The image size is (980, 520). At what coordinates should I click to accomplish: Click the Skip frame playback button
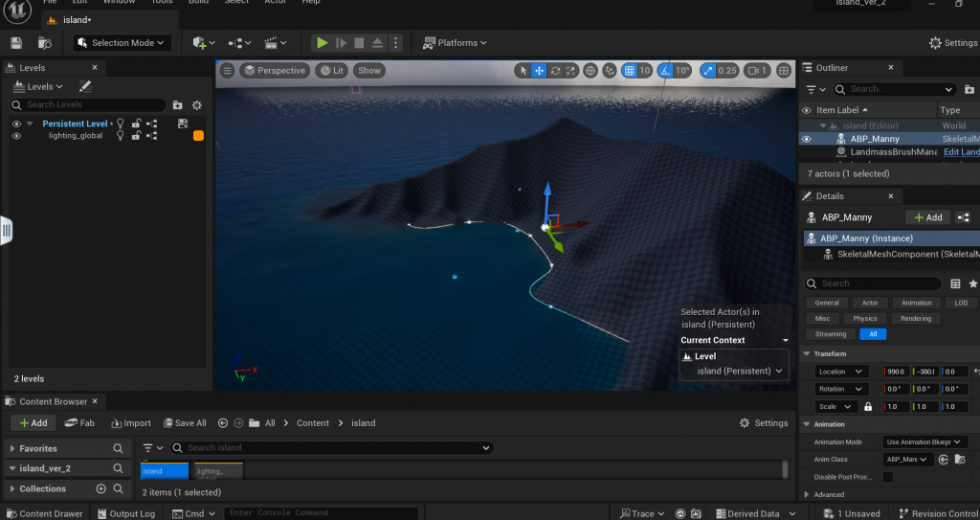[341, 42]
